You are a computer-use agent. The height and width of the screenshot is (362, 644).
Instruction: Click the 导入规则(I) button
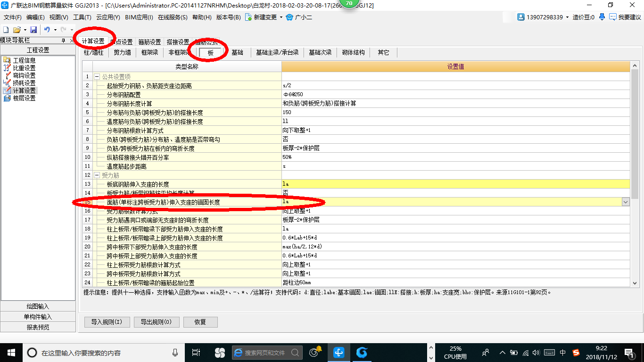click(107, 322)
